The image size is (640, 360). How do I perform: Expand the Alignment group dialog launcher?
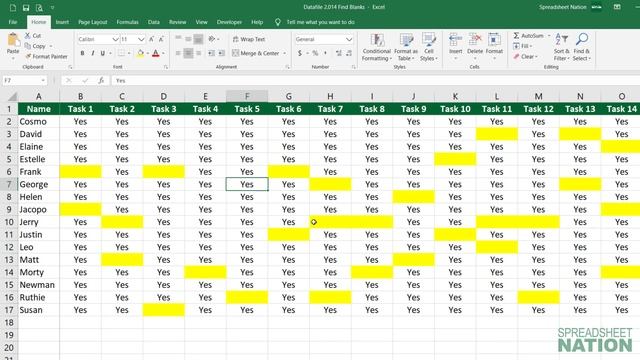point(287,67)
